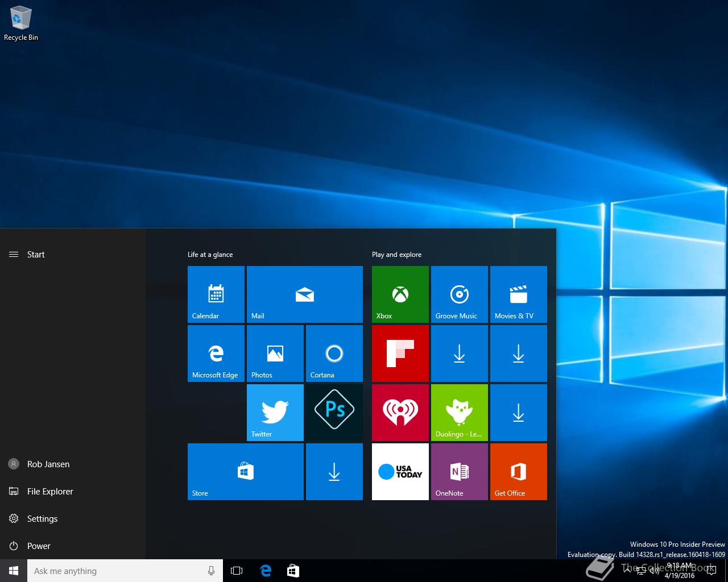The image size is (728, 582).
Task: Open File Explorer from Start menu
Action: [73, 491]
